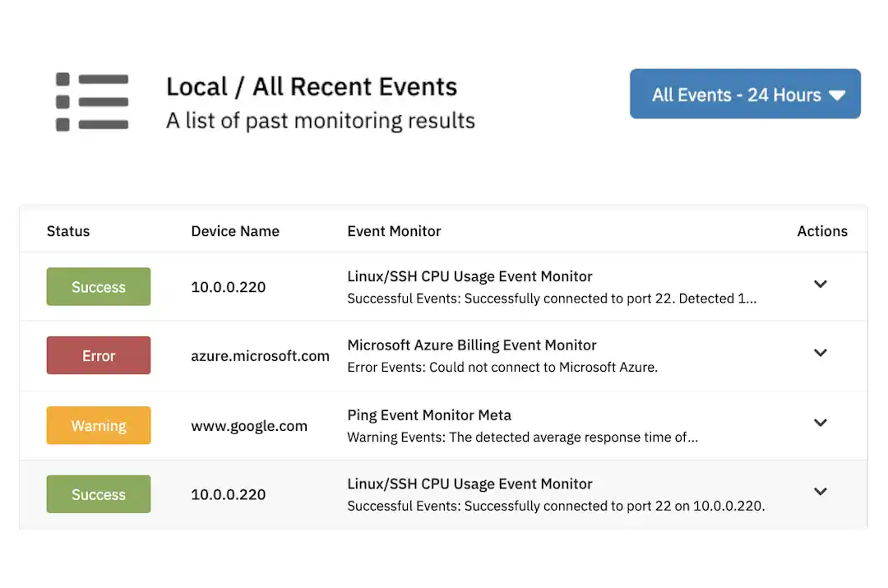Click the device name www.google.com
The width and height of the screenshot is (888, 588).
click(249, 425)
